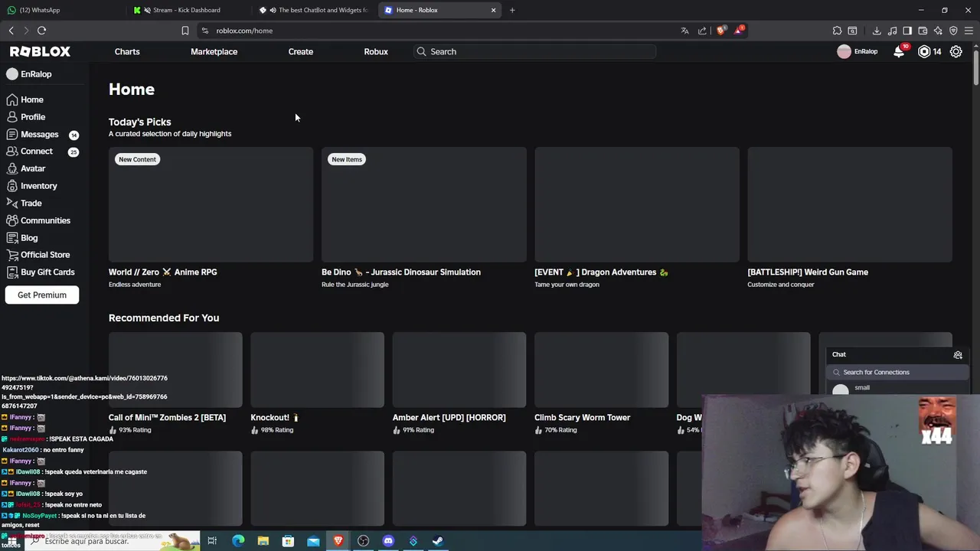Open Robux balance icon showing 14
The height and width of the screenshot is (551, 980).
tap(930, 51)
